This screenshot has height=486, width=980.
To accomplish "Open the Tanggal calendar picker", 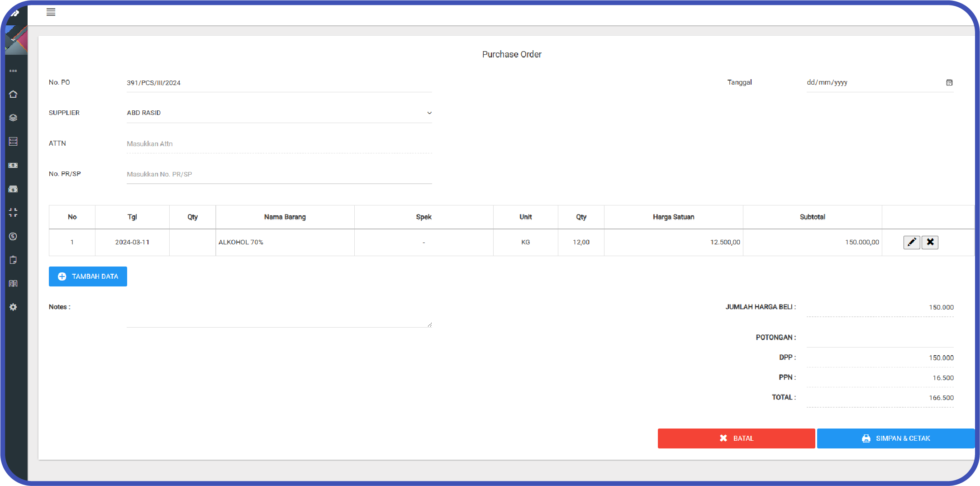I will [949, 82].
